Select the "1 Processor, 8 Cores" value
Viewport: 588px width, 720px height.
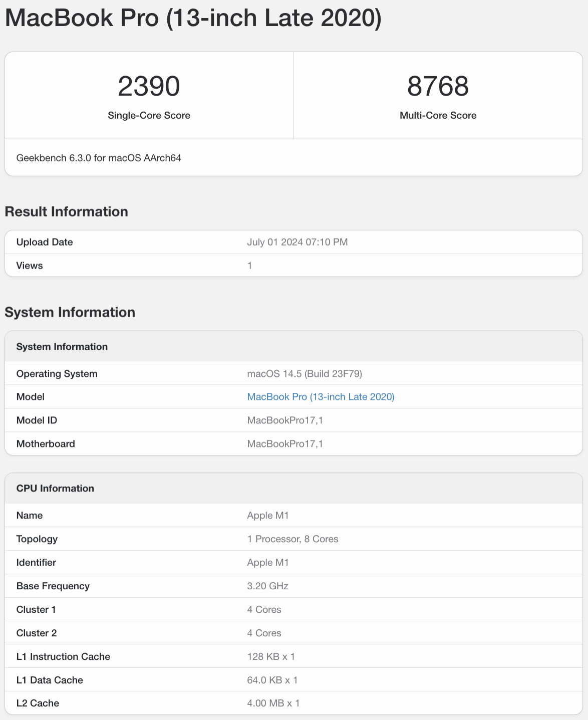click(x=292, y=539)
